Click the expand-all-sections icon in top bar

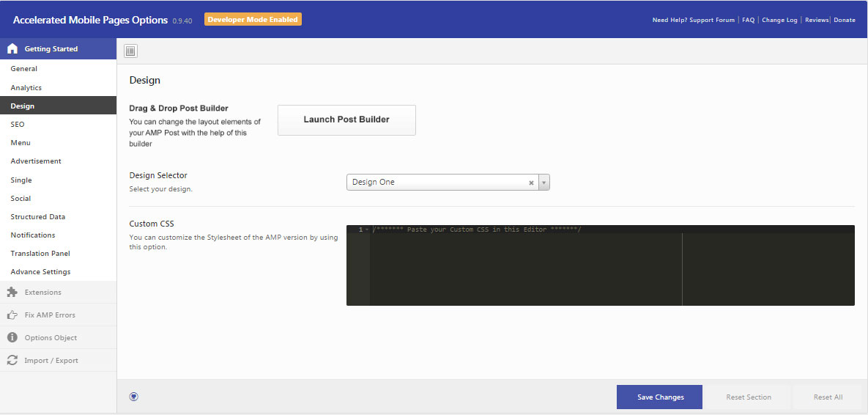(x=130, y=51)
